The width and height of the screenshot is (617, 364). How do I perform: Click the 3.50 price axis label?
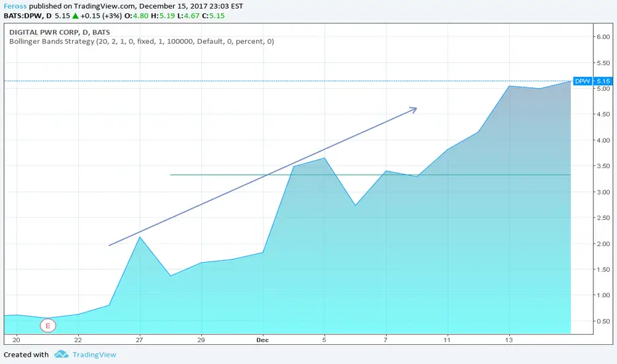(x=603, y=166)
